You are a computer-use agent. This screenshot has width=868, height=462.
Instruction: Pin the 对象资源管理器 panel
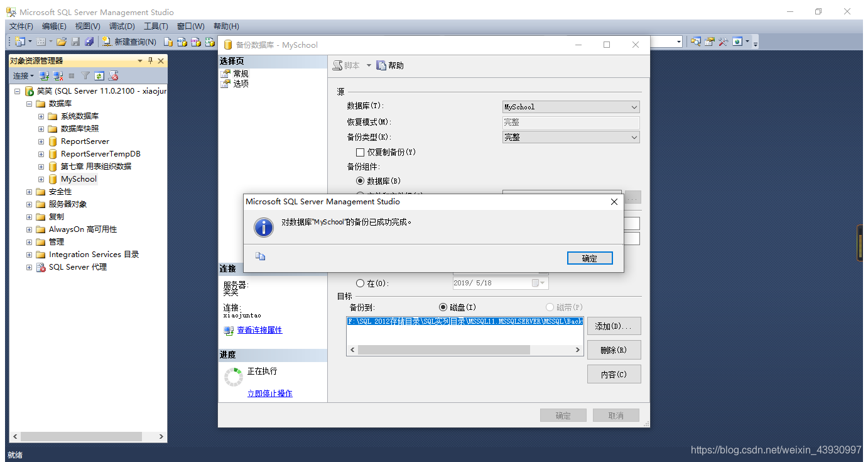[150, 61]
